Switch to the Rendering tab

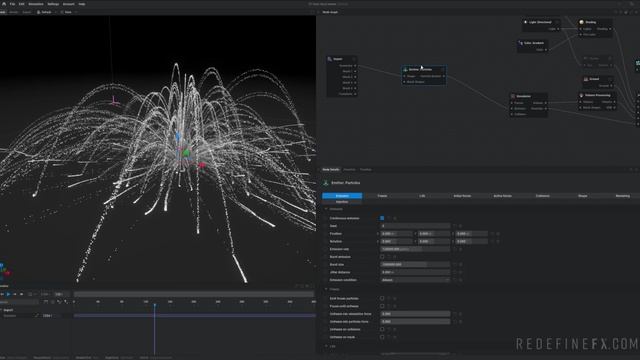[622, 196]
